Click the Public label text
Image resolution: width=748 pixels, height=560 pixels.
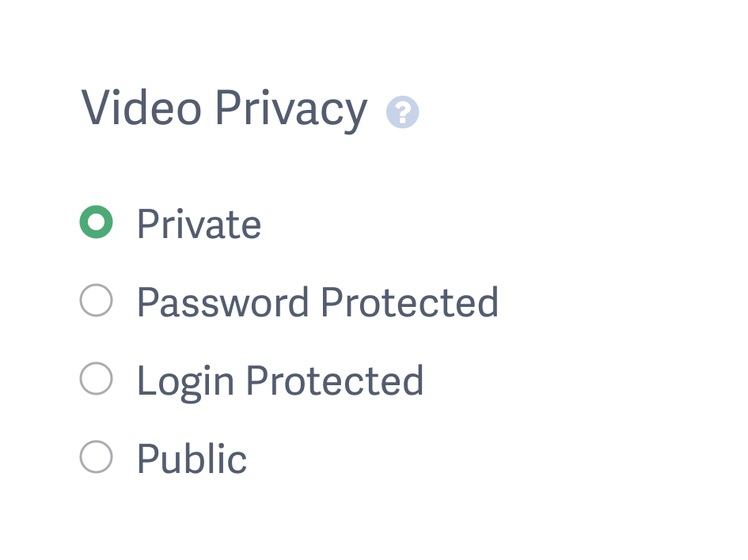point(191,457)
